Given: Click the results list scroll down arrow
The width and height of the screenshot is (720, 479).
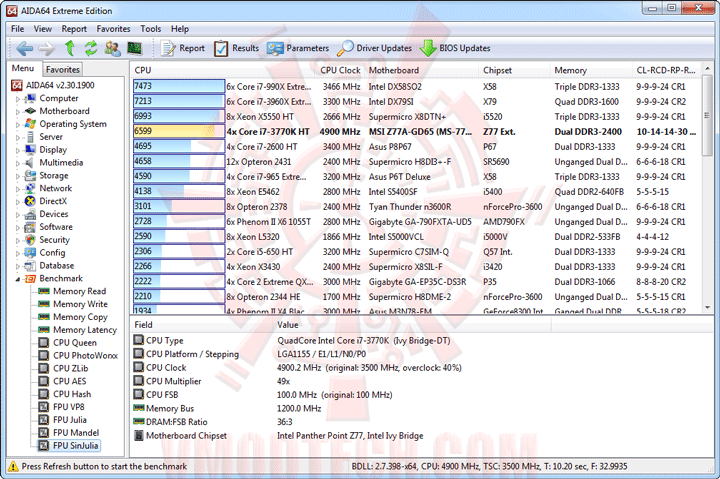Looking at the screenshot, I should click(x=708, y=307).
